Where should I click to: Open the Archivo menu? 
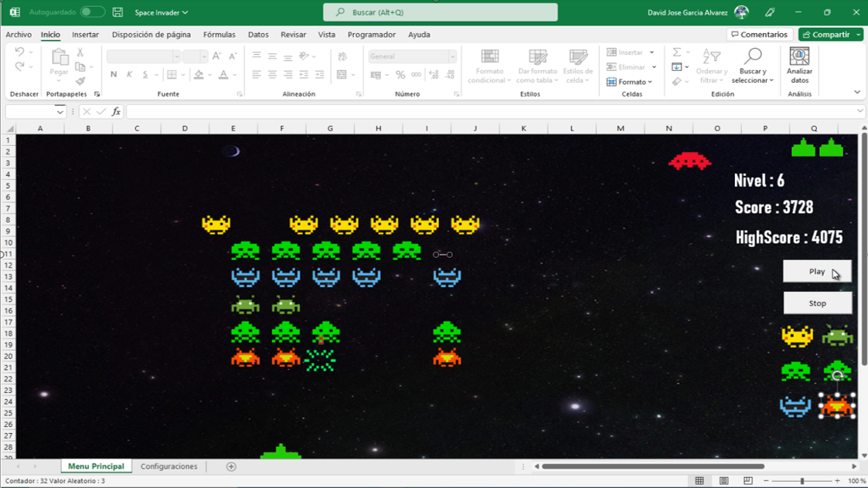[19, 34]
